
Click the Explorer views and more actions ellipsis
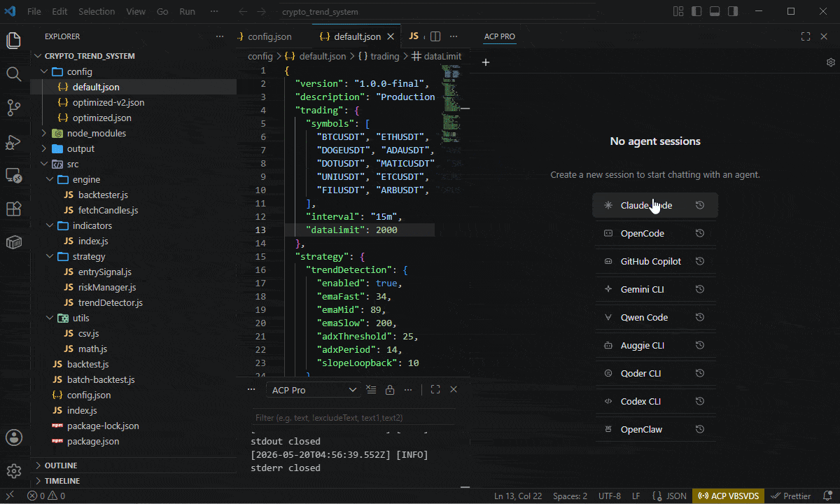pyautogui.click(x=220, y=36)
